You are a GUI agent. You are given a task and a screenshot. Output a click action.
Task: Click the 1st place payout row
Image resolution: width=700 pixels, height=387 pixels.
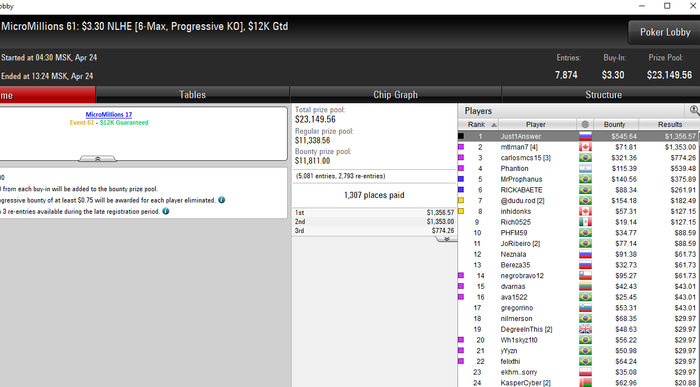(x=374, y=212)
